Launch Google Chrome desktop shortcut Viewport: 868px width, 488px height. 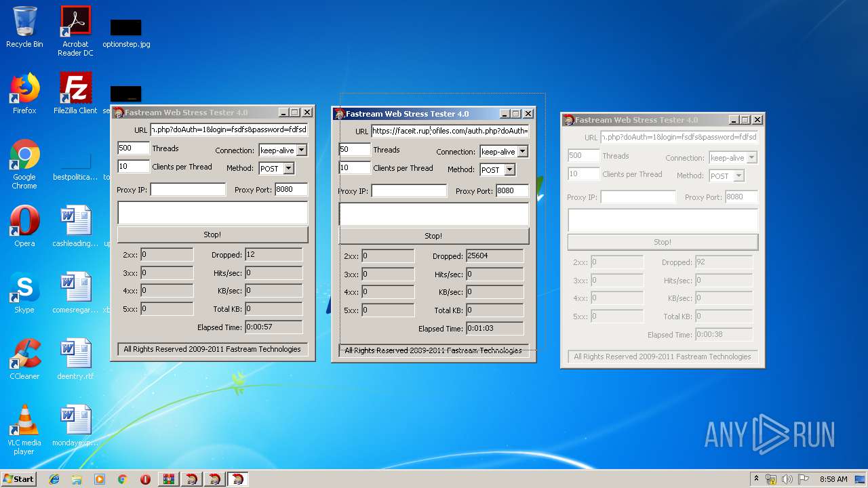click(24, 164)
